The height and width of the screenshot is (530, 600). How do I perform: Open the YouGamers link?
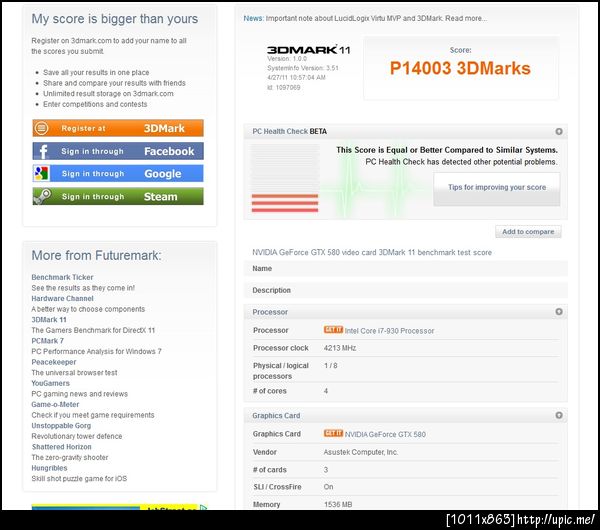point(51,383)
